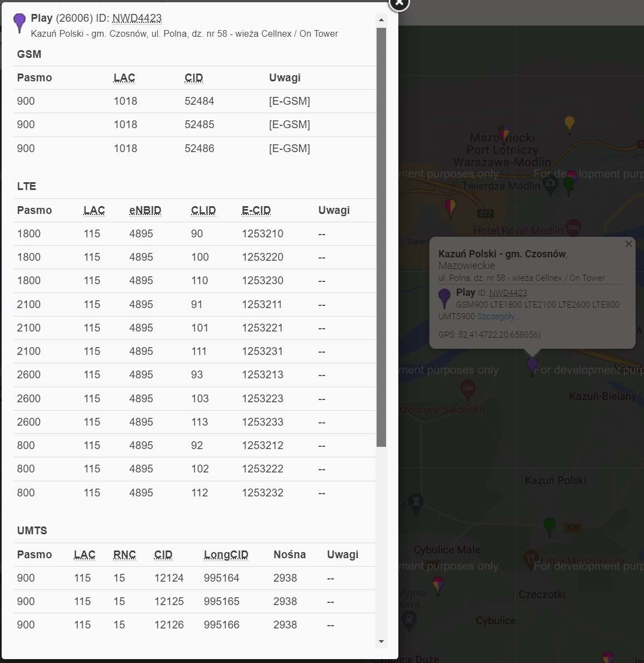Open Szczegóły details link in map popup
Viewport: 644px width, 663px height.
[499, 316]
